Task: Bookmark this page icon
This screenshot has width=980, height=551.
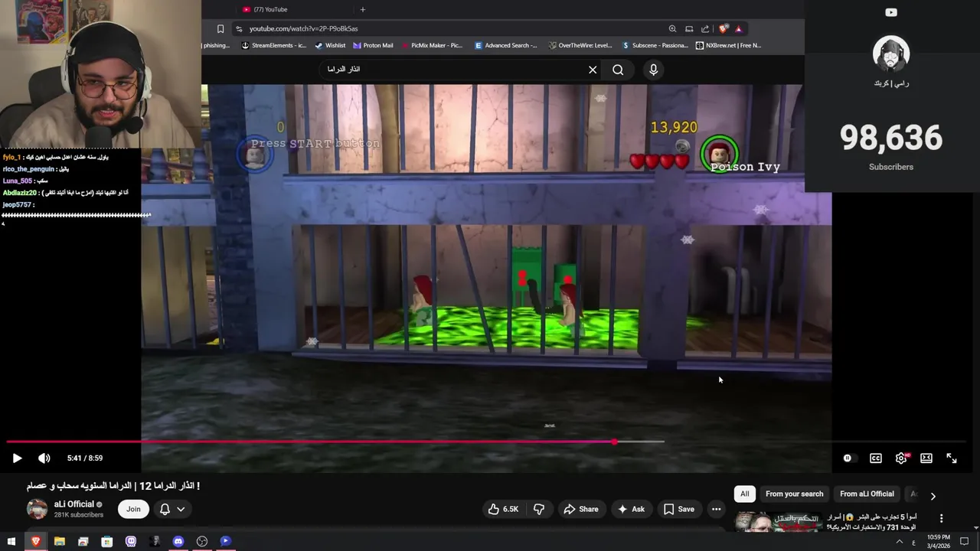Action: (220, 29)
